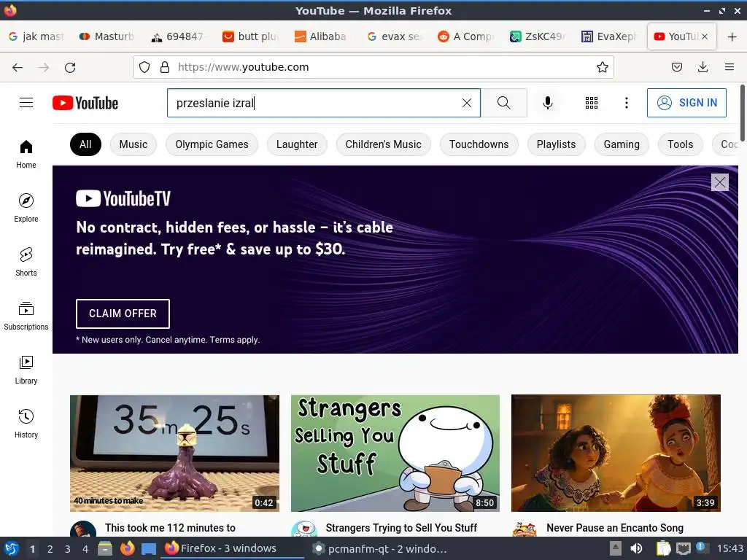The width and height of the screenshot is (747, 560).
Task: Switch to the Alibaba tab
Action: 323,36
